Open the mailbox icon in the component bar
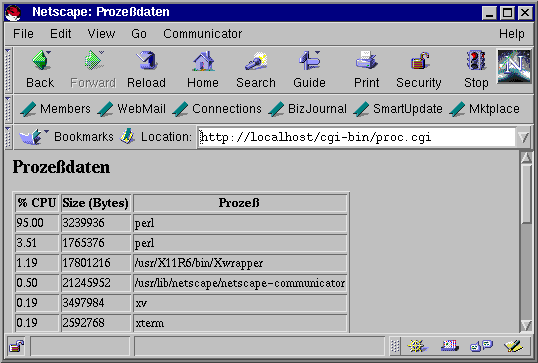 (x=450, y=346)
